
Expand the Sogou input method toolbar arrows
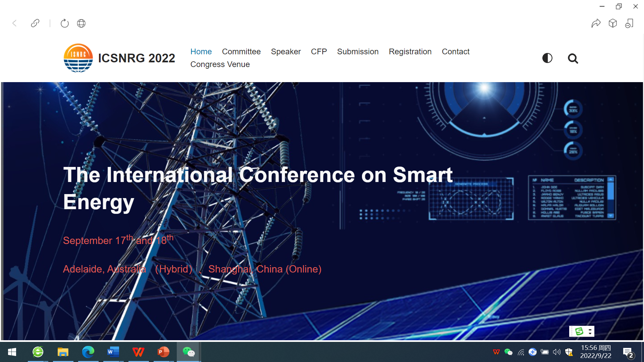590,331
